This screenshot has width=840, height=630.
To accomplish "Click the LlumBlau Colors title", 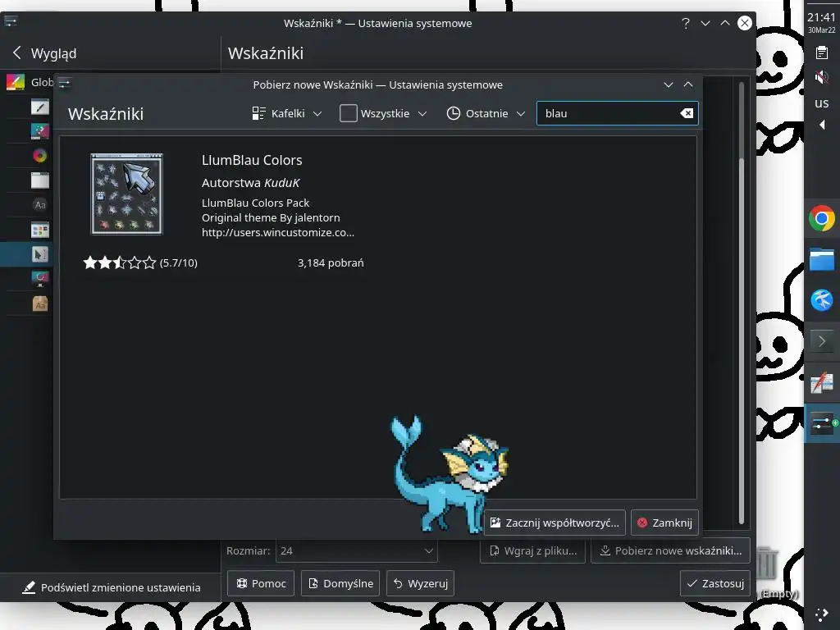I will (x=252, y=160).
